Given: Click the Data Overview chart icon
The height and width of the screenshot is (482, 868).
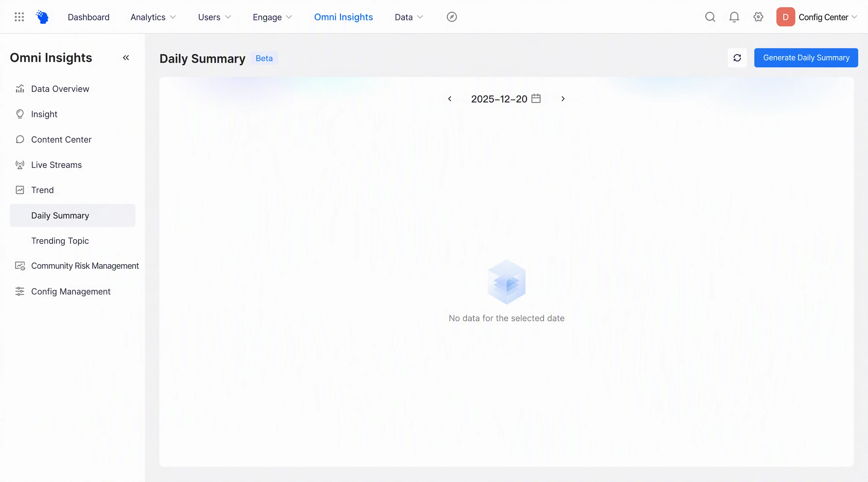Looking at the screenshot, I should [20, 89].
